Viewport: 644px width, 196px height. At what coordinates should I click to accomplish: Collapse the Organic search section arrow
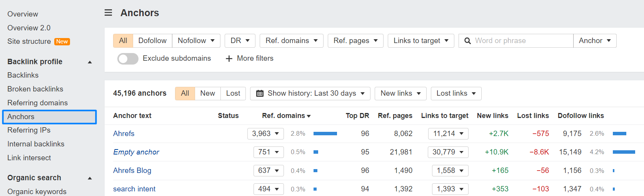pyautogui.click(x=90, y=178)
